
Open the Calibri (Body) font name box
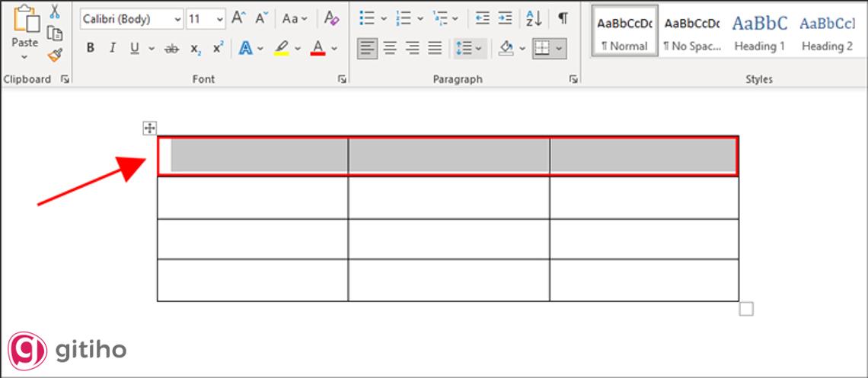coord(132,19)
